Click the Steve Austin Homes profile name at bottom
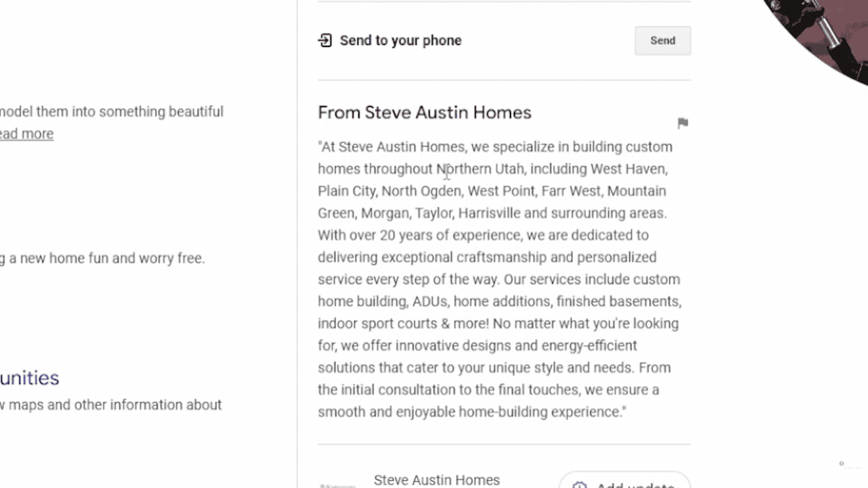868x488 pixels. (x=437, y=480)
